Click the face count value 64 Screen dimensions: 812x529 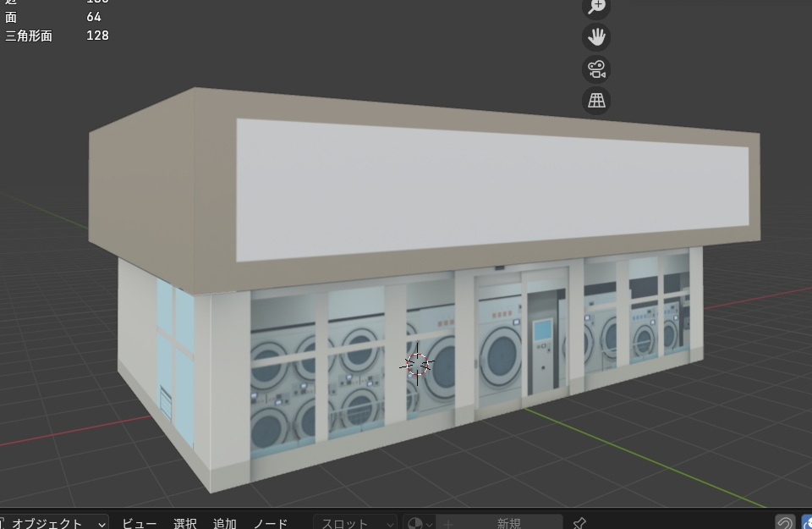point(94,17)
